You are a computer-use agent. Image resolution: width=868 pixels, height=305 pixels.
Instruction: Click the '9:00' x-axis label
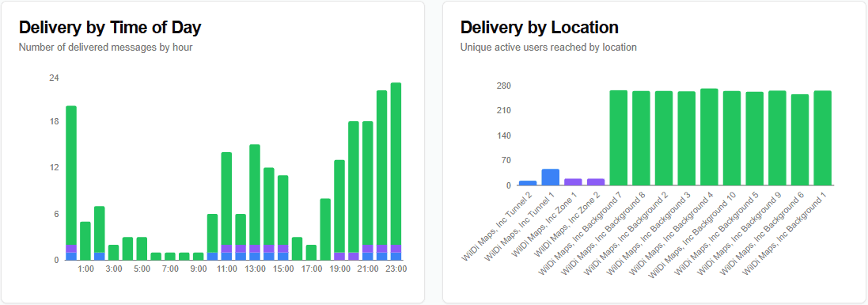[198, 269]
